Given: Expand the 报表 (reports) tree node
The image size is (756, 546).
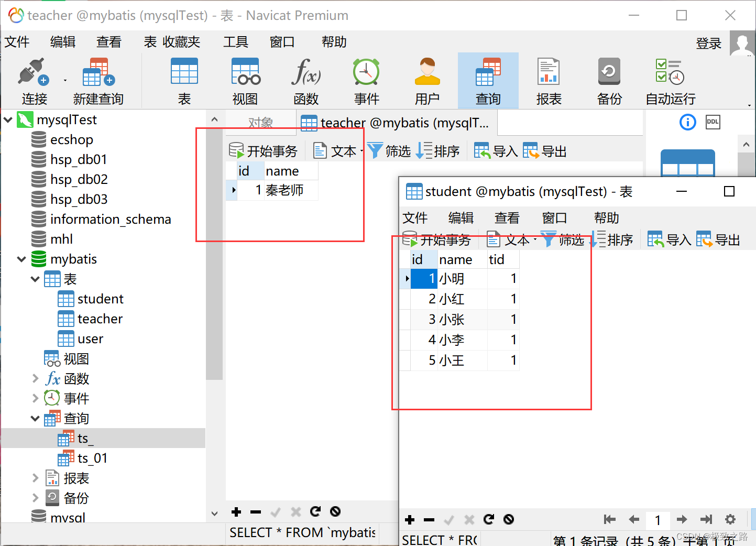Looking at the screenshot, I should pyautogui.click(x=35, y=478).
